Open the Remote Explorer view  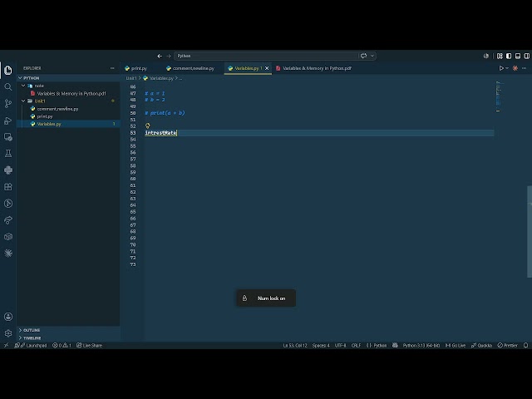8,136
